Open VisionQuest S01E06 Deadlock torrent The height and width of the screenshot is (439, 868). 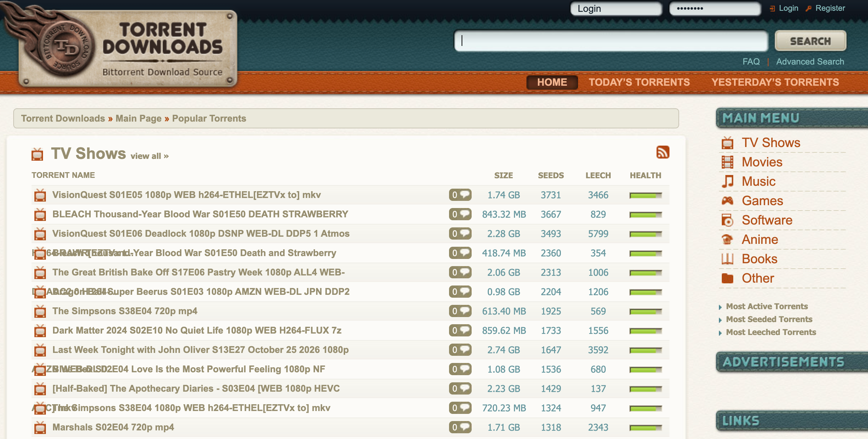click(201, 234)
